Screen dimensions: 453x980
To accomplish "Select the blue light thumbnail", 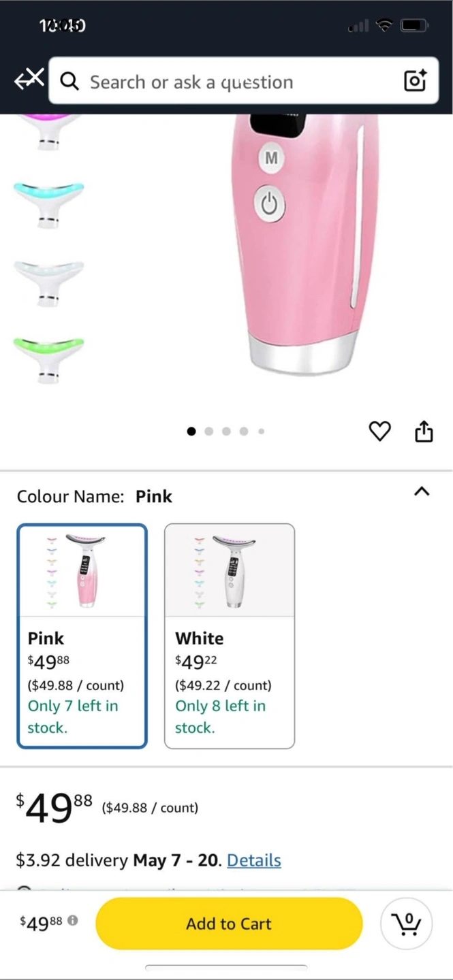I will 48,202.
